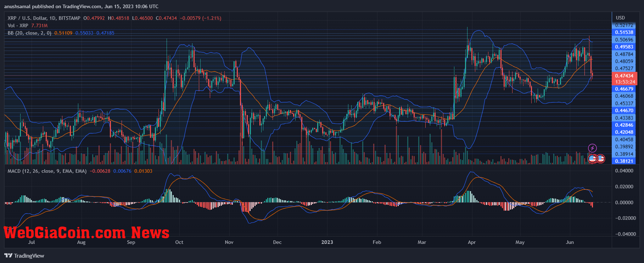Click the 0.42846 price level label
Image resolution: width=644 pixels, height=263 pixels.
point(624,125)
